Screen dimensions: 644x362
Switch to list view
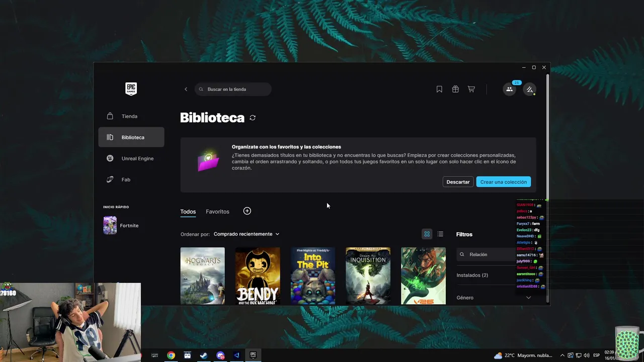(440, 234)
